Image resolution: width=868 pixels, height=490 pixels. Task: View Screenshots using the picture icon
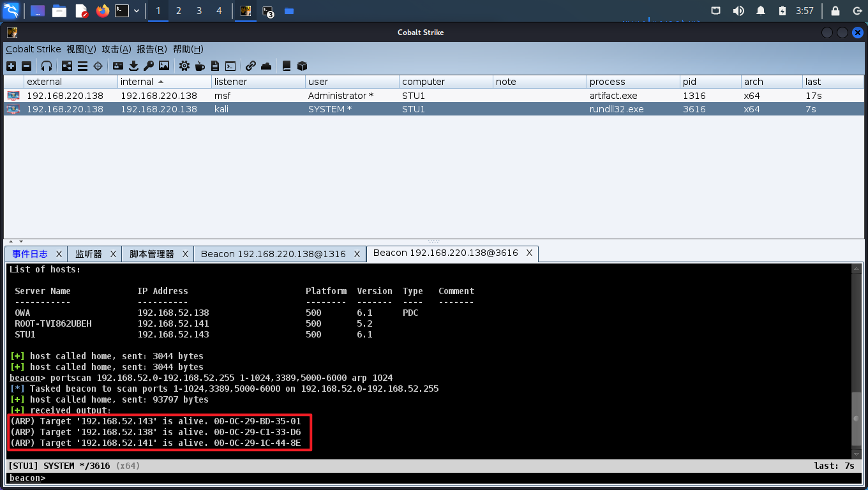(164, 66)
